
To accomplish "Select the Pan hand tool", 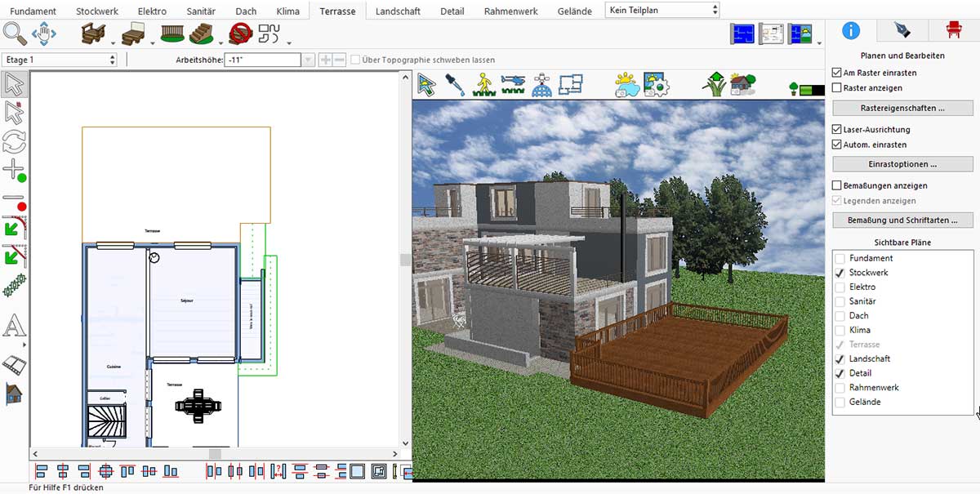I will (x=42, y=33).
